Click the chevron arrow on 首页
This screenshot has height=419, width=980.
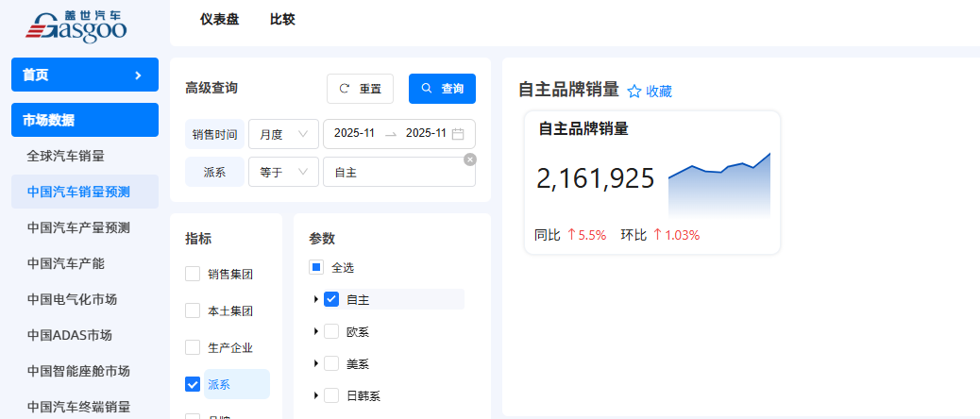coord(138,75)
